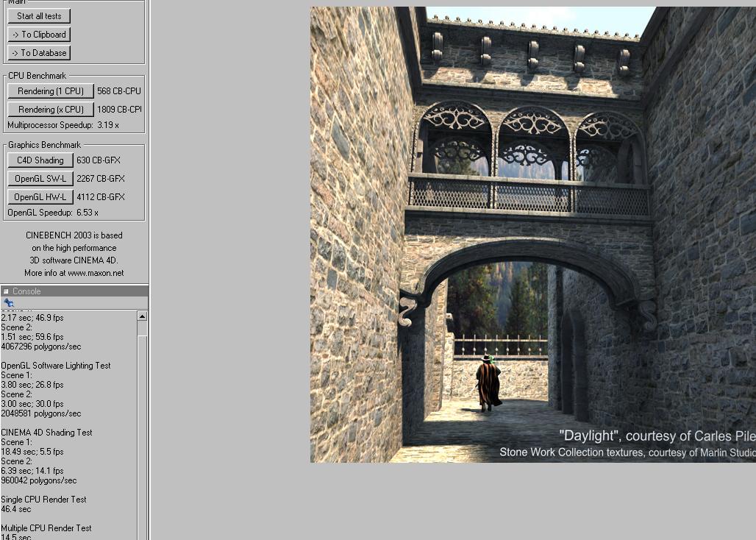Click the Multiprocessor Speedup 3.19 x text
This screenshot has width=756, height=540.
tap(63, 125)
